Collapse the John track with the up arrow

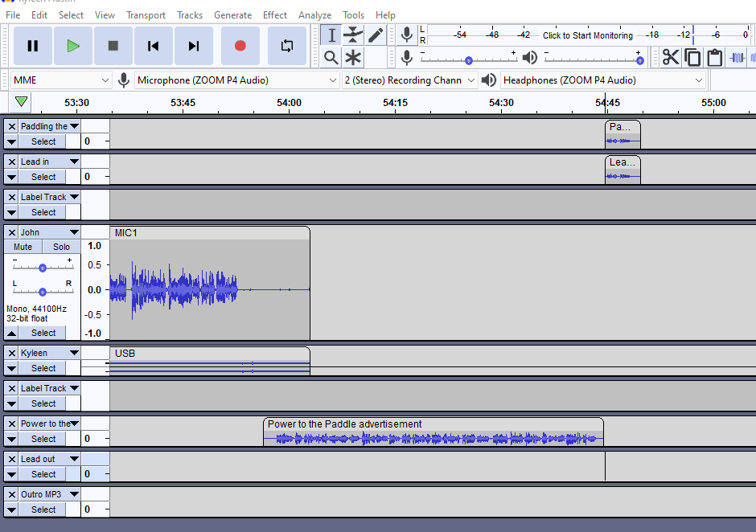tap(11, 333)
